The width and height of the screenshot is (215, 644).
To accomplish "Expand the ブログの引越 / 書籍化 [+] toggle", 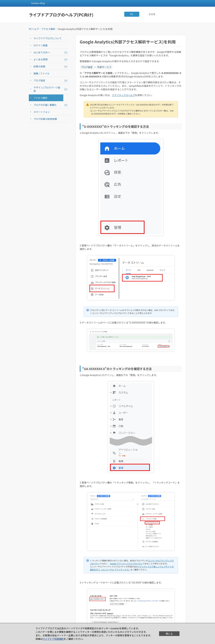I will (66, 105).
